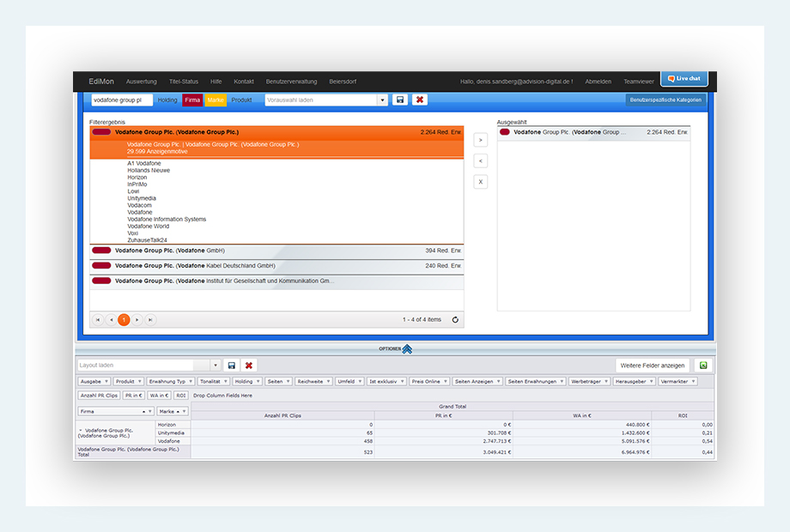This screenshot has height=532, width=790.
Task: Click the red company marker of the Vodafone GmbH row
Action: (x=101, y=251)
